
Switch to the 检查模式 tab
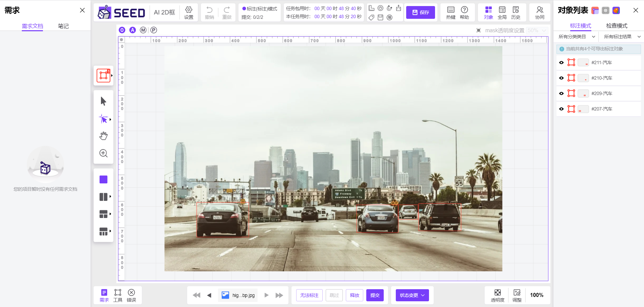617,26
